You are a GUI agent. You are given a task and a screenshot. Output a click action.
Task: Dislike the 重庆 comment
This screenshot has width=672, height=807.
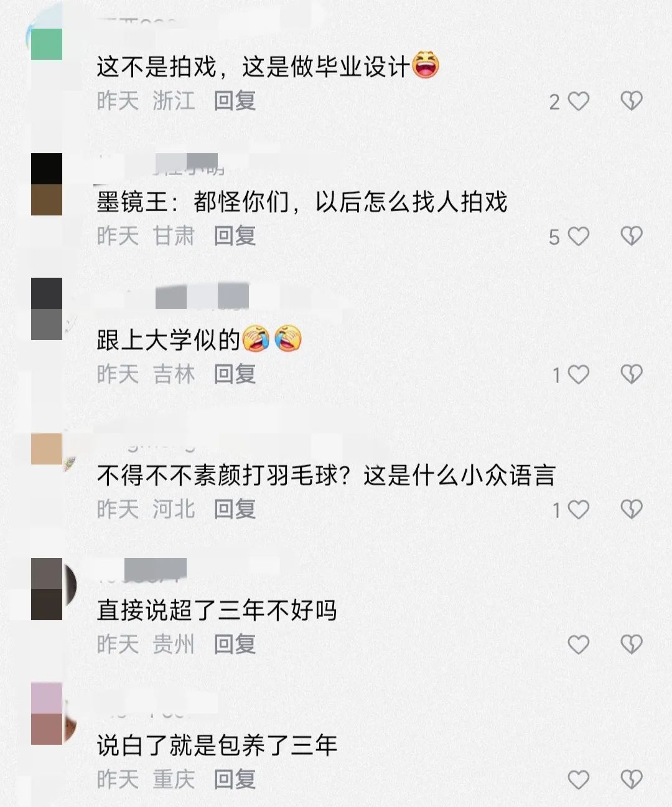[632, 780]
